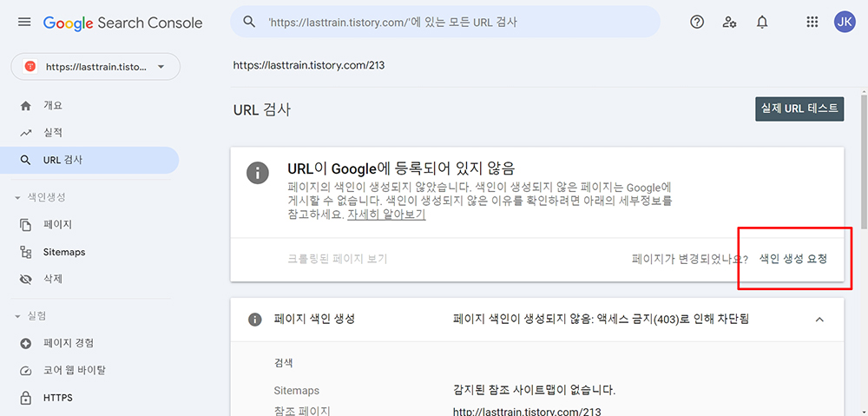The image size is (868, 416).
Task: Click the 'URL 검사' page title
Action: 262,109
